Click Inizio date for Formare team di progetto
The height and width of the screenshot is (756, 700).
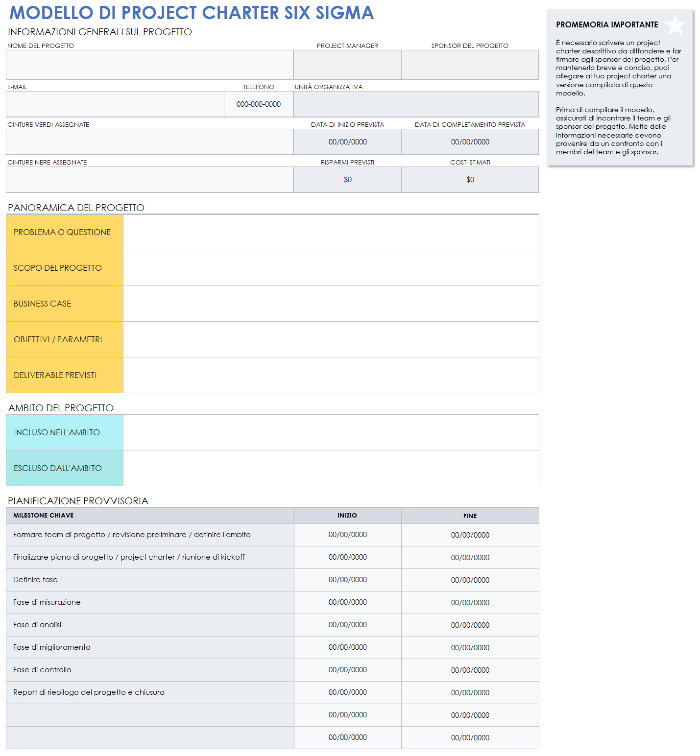pos(347,535)
